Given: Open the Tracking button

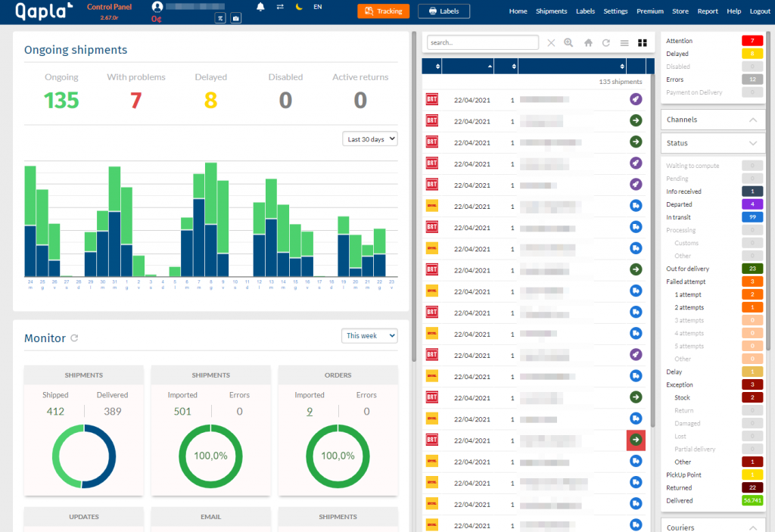Looking at the screenshot, I should tap(384, 11).
